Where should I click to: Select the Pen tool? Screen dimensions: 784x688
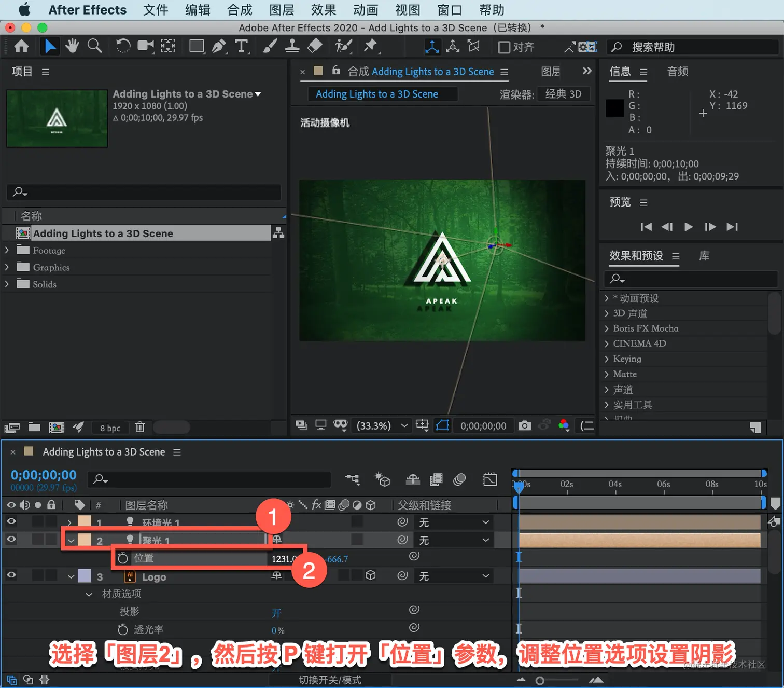219,47
